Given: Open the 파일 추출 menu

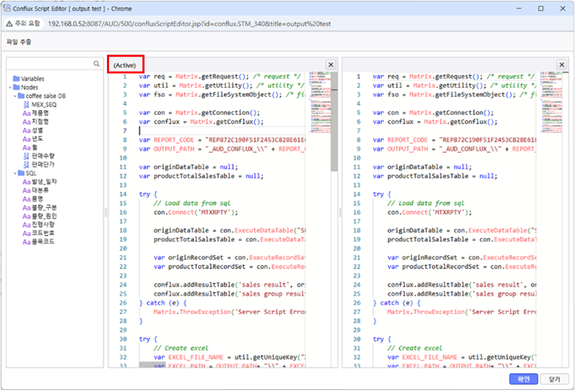Looking at the screenshot, I should coord(18,42).
